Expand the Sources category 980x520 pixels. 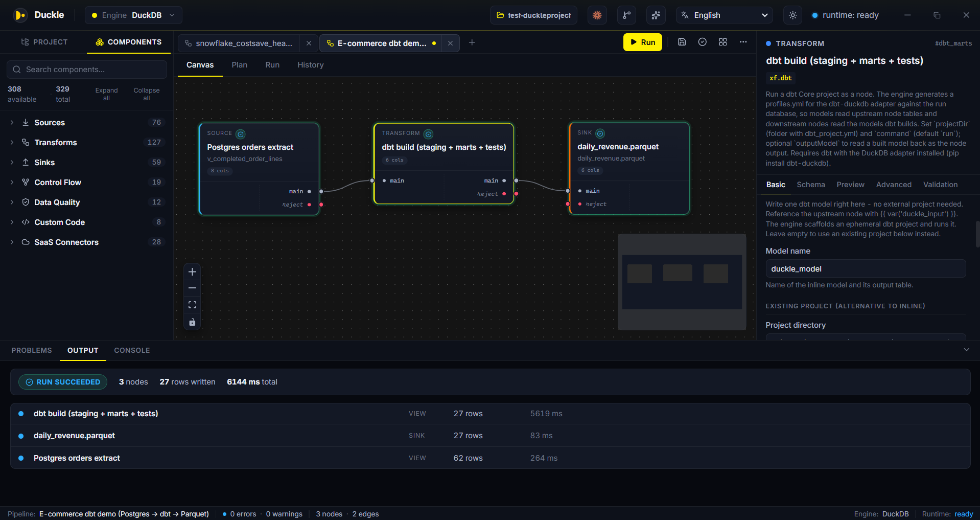(x=86, y=123)
